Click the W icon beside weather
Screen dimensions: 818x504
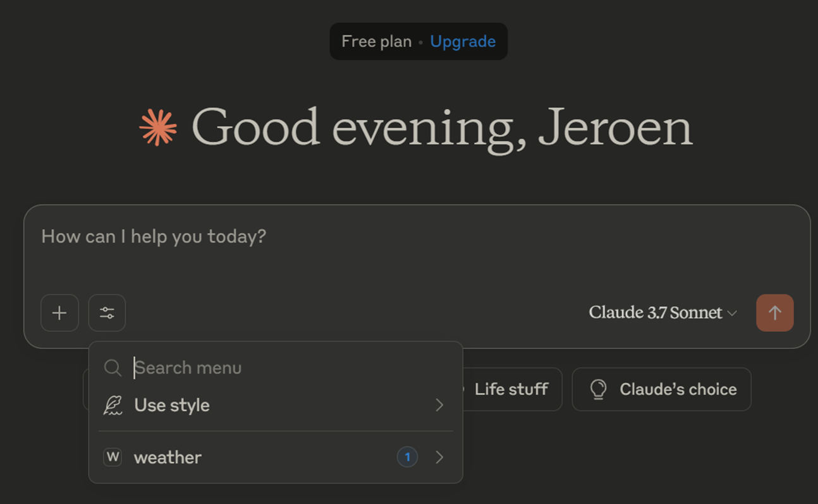[113, 457]
